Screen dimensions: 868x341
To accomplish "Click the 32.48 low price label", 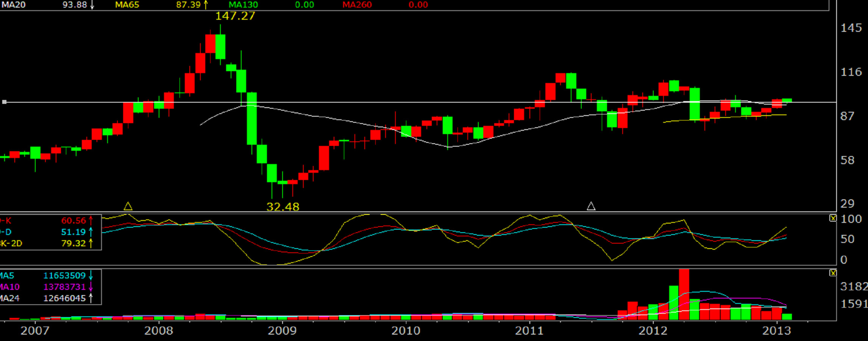I will 283,207.
